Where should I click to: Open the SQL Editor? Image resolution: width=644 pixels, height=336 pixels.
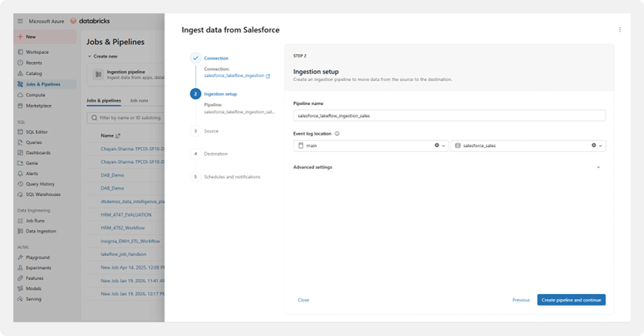tap(37, 132)
